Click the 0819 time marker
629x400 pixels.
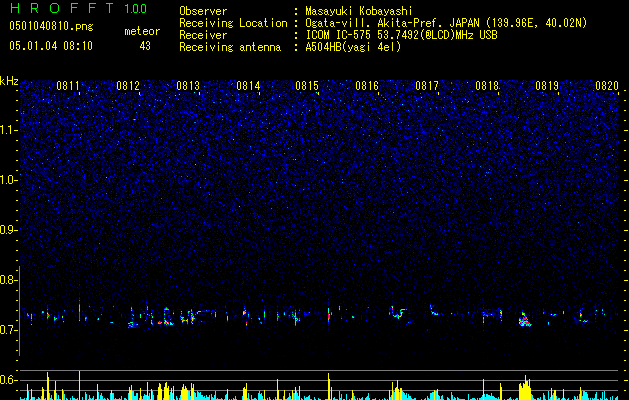point(547,86)
